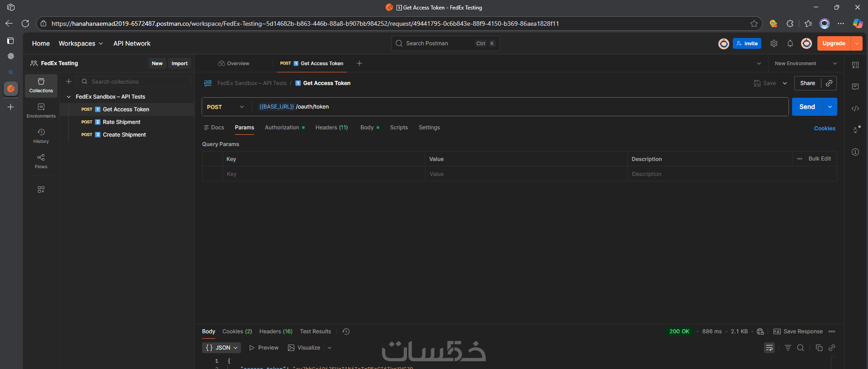Open more response options ellipsis
The width and height of the screenshot is (868, 369).
click(832, 331)
